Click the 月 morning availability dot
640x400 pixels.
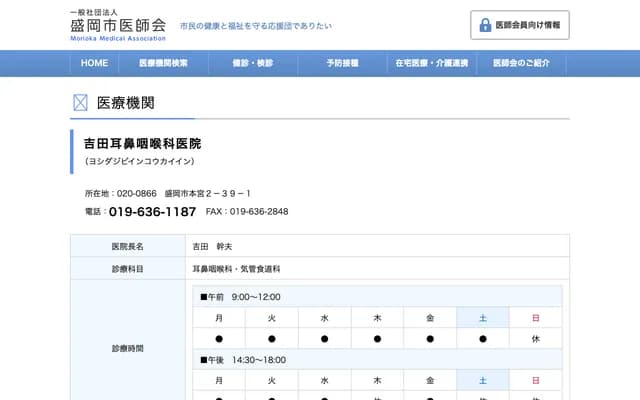(219, 339)
